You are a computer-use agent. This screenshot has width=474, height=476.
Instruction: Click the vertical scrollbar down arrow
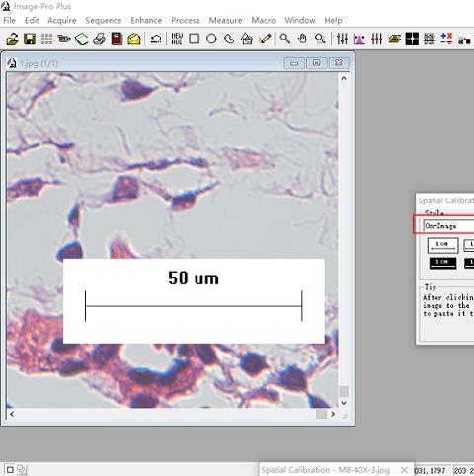pos(344,403)
